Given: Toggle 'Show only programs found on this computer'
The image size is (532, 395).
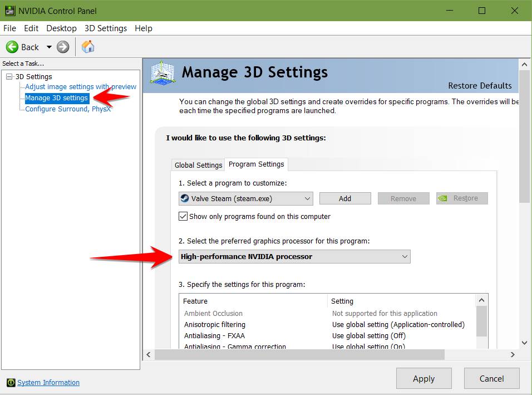Looking at the screenshot, I should tap(183, 216).
